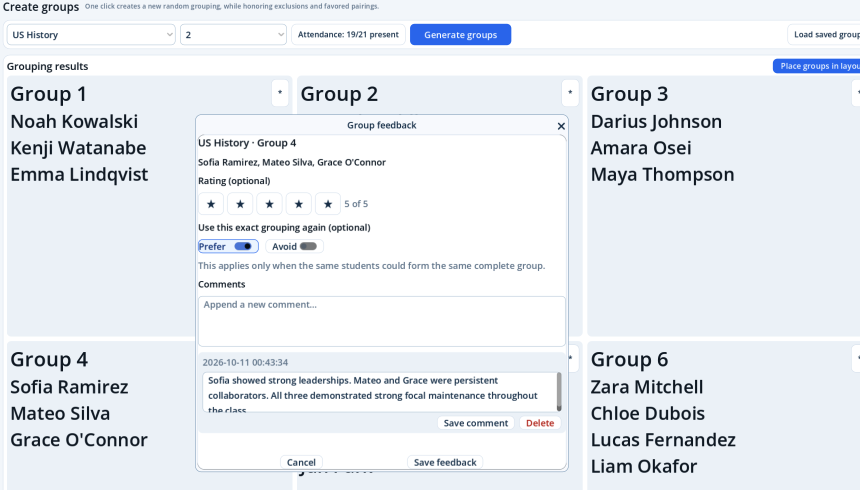Delete the saved comment
Screen dimensions: 860x490
(540, 423)
